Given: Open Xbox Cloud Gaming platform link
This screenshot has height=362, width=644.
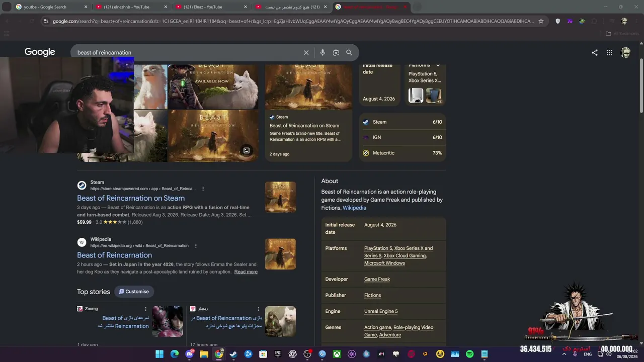Looking at the screenshot, I should tap(405, 255).
